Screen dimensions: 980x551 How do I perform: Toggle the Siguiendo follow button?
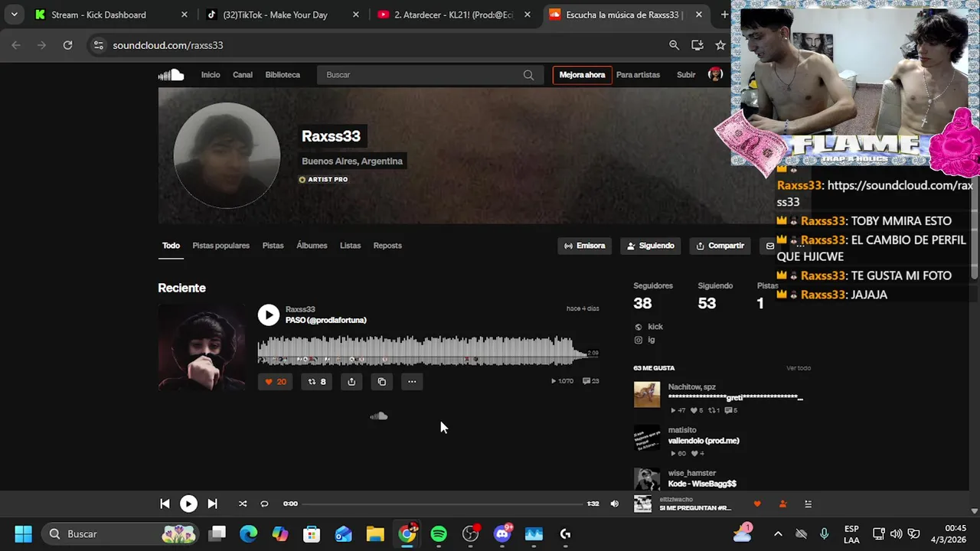point(651,246)
